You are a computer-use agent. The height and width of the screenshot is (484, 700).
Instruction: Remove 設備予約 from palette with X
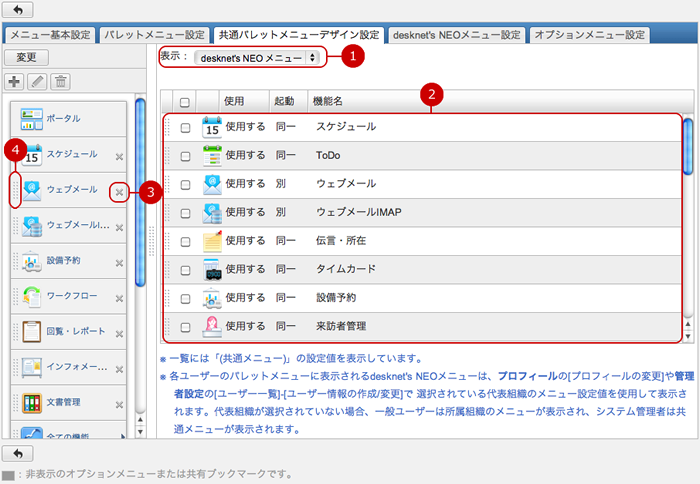click(x=119, y=263)
